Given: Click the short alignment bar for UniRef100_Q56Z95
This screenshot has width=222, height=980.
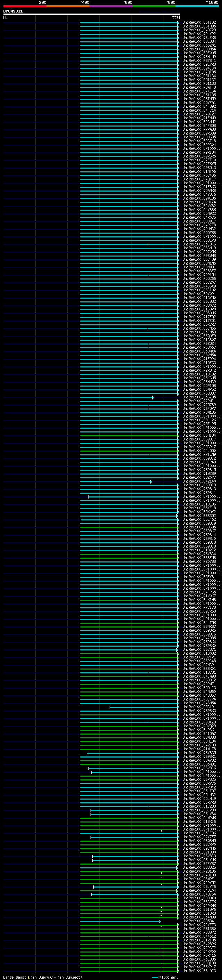Looking at the screenshot, I should [117, 398].
